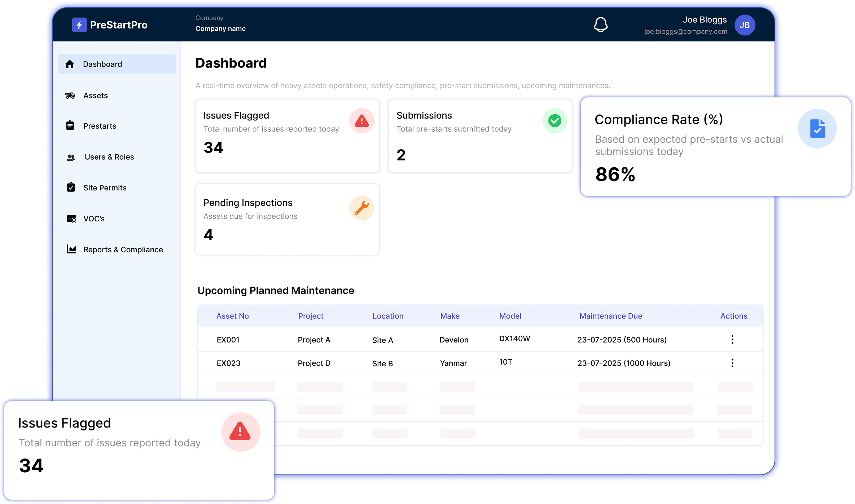855x504 pixels.
Task: Click the green Submissions checkmark icon
Action: (x=554, y=121)
